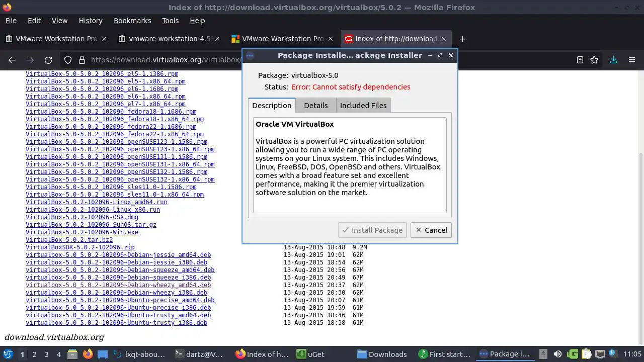The width and height of the screenshot is (644, 362).
Task: Click the fedora22-1.x86_64.rpm link
Action: click(115, 134)
